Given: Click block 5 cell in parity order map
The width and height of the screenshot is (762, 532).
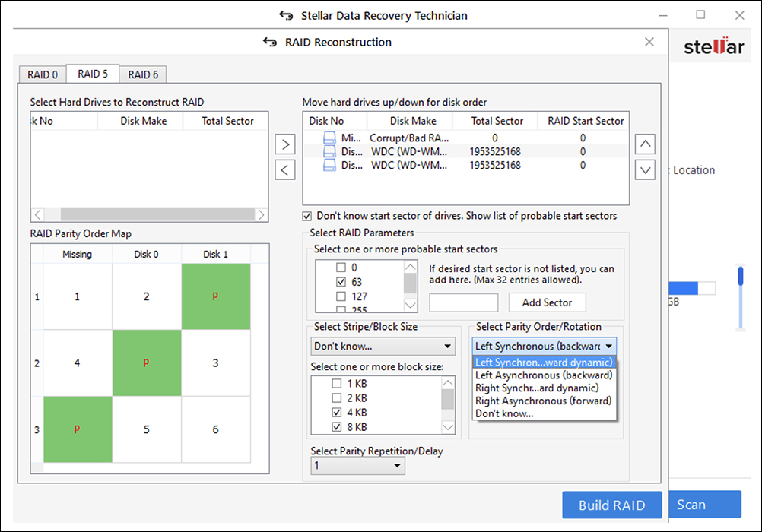Looking at the screenshot, I should click(x=146, y=429).
